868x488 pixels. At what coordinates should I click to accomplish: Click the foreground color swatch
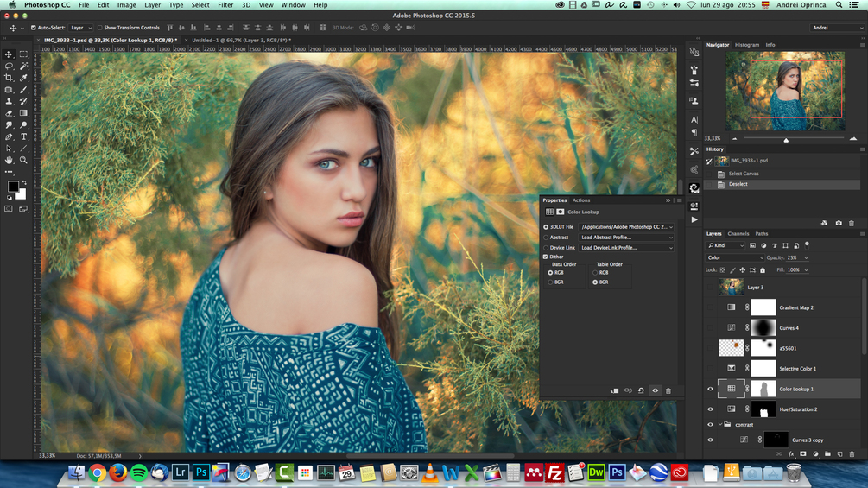13,187
